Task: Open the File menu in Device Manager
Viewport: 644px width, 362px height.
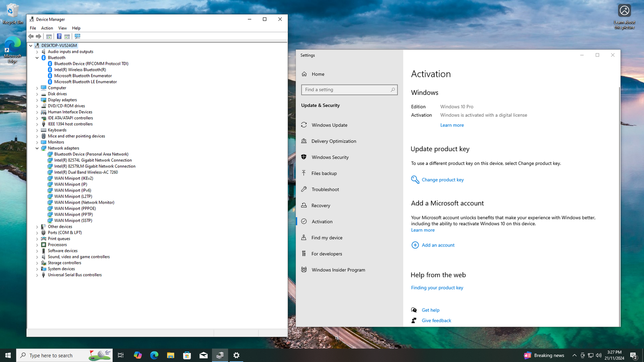Action: pyautogui.click(x=33, y=28)
